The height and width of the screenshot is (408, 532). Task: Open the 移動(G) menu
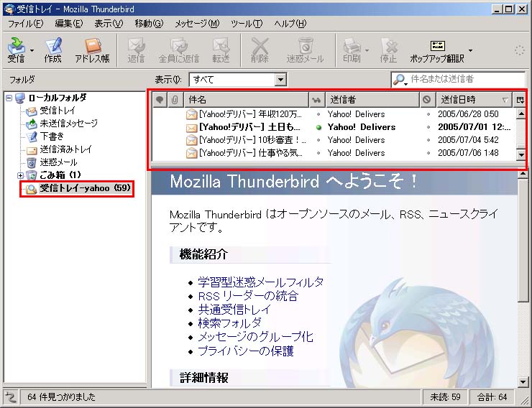click(x=149, y=24)
